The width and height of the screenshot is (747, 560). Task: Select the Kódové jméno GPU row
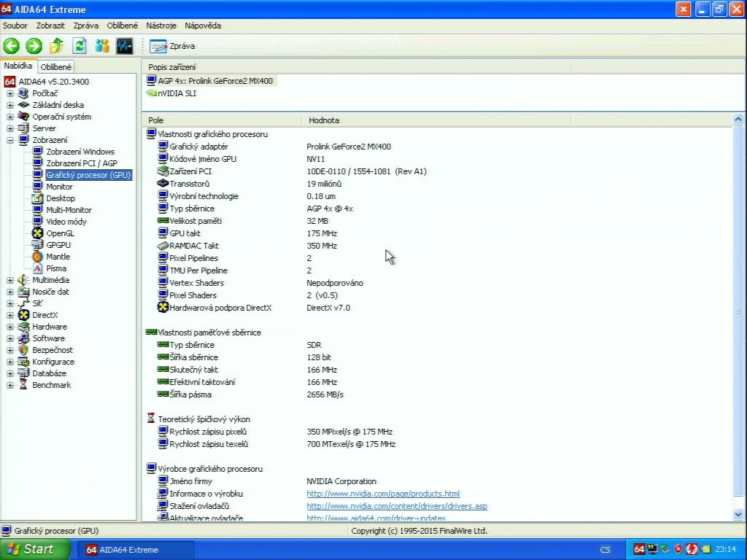coord(437,159)
